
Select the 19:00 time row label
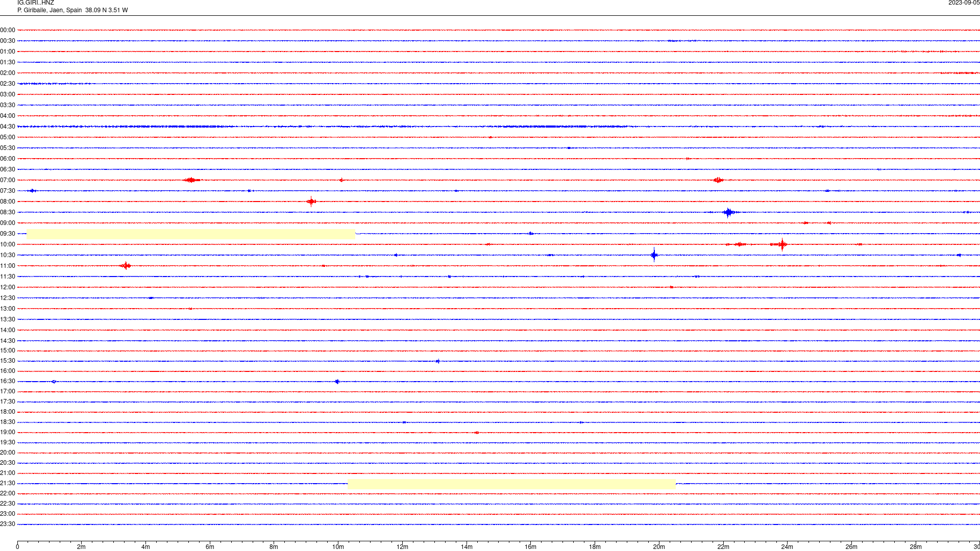coord(8,432)
